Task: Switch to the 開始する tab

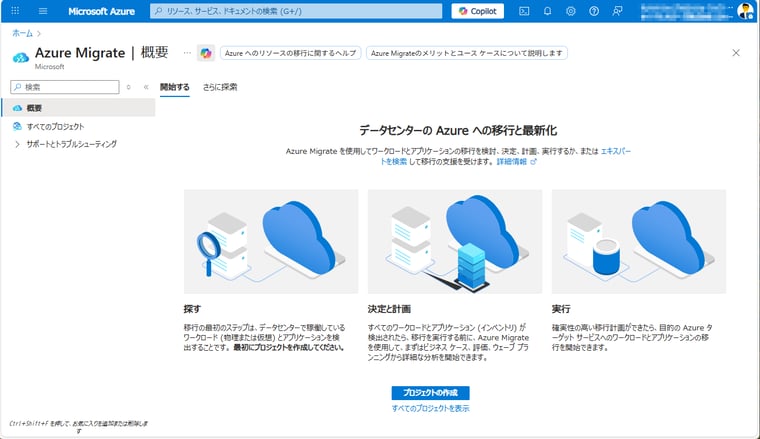Action: point(175,87)
